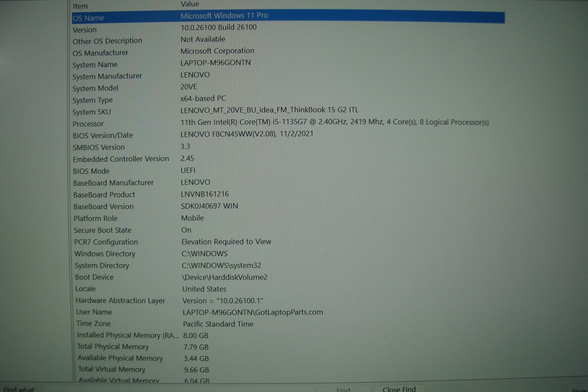This screenshot has height=392, width=588.
Task: Click the LAPTOP-M96GONTN system name value
Action: 215,63
